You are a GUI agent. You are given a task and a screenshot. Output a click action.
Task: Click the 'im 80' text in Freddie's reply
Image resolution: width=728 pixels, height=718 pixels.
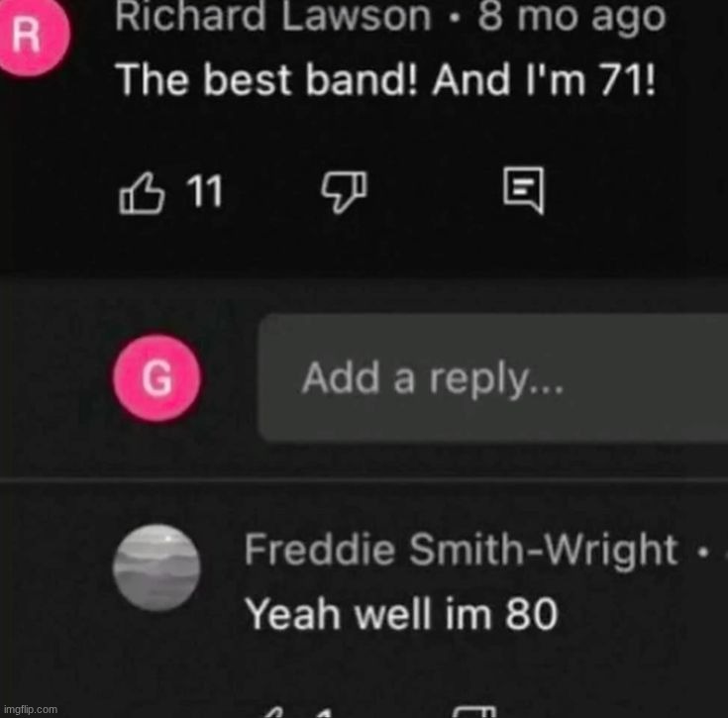[x=502, y=614]
